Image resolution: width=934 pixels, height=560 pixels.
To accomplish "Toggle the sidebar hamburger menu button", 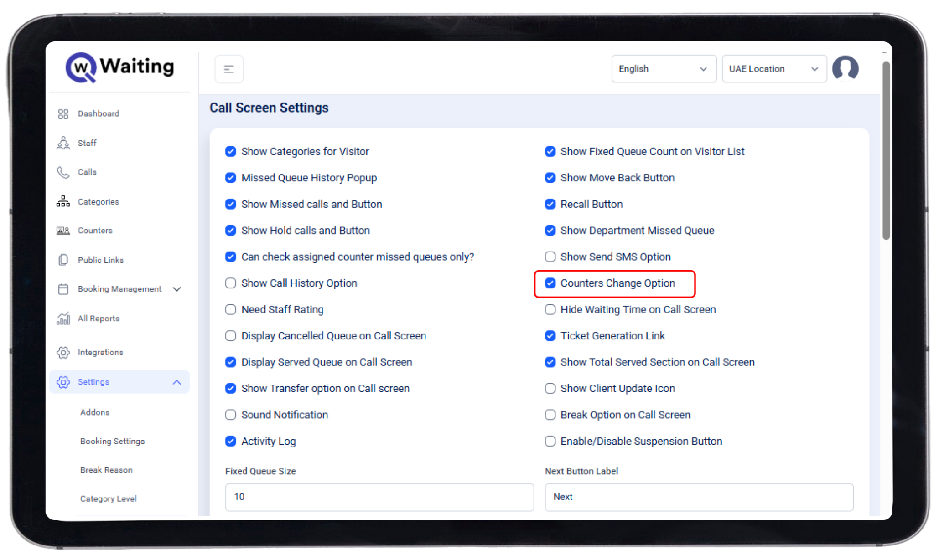I will point(229,69).
